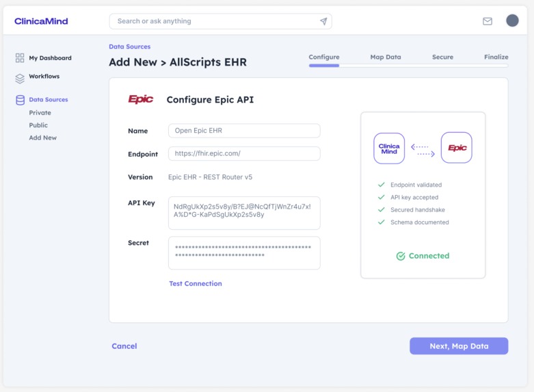Click the Epic logo beside Configure Epic API

coord(141,99)
